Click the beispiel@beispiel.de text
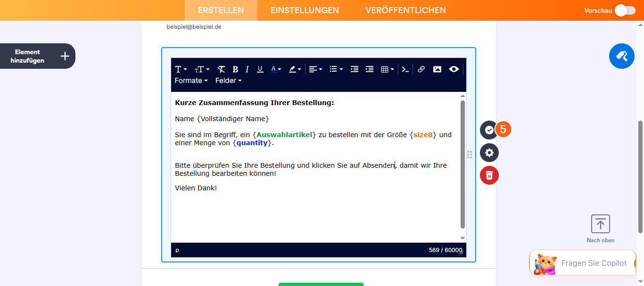 click(194, 27)
